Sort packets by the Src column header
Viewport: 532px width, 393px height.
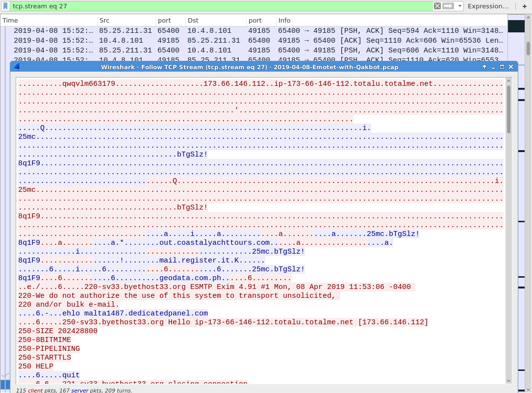[127, 21]
